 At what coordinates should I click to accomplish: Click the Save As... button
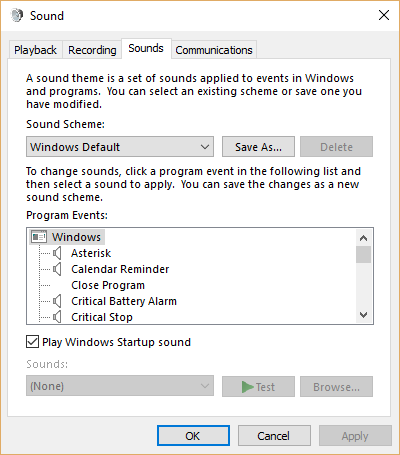click(x=259, y=147)
